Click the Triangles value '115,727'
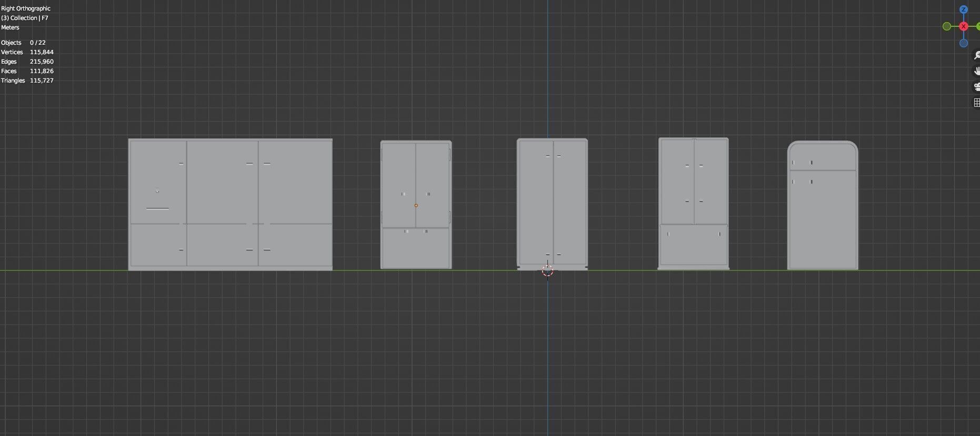 pos(42,80)
